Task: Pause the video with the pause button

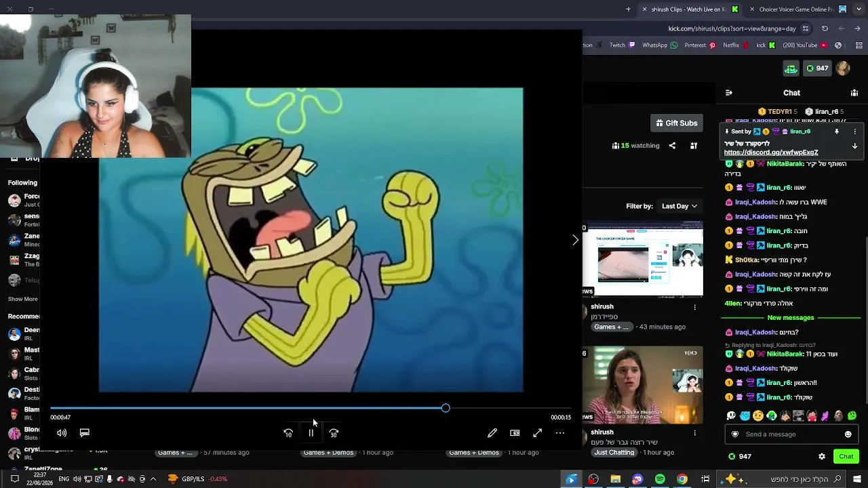Action: tap(311, 433)
